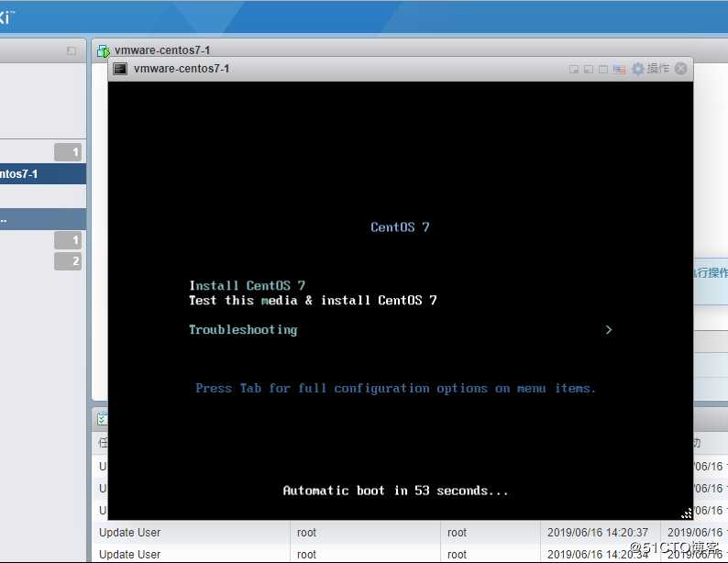
Task: Click the vmware-centos7-1 tab header label
Action: pos(162,50)
